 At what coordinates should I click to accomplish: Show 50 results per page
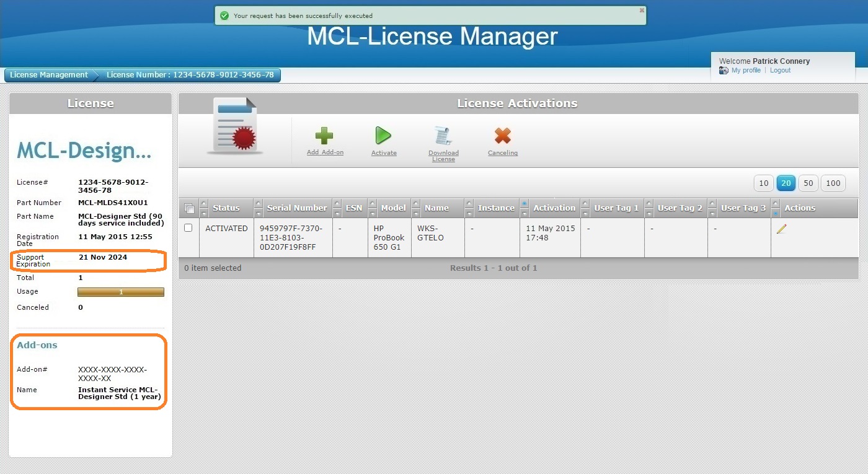808,183
